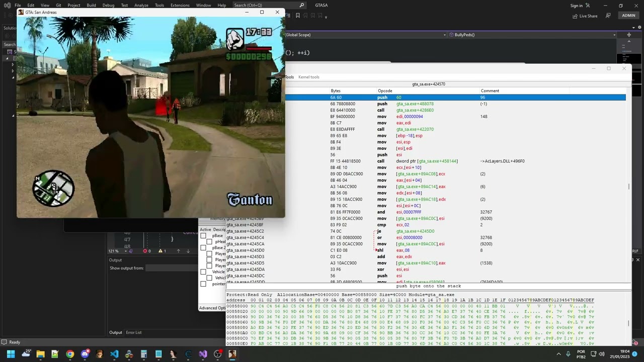Open the Windows Start menu
This screenshot has width=644, height=362.
(x=11, y=354)
